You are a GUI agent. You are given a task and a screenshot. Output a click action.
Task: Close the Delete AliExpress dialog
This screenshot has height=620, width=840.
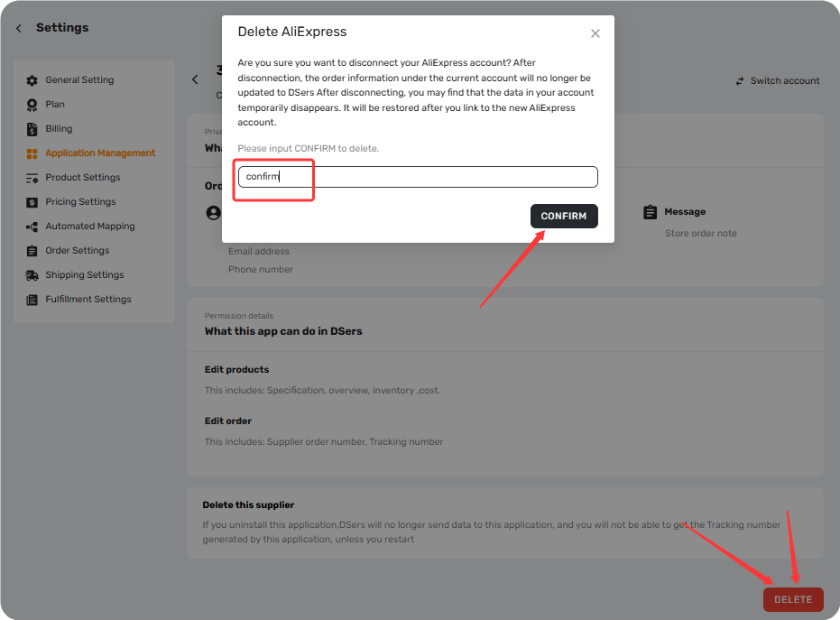pos(595,33)
